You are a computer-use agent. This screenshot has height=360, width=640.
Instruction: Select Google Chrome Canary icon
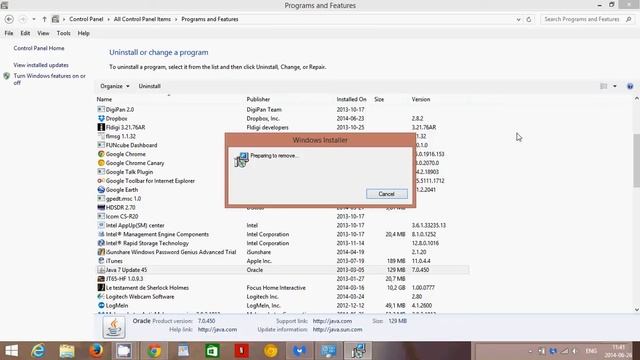click(x=101, y=163)
